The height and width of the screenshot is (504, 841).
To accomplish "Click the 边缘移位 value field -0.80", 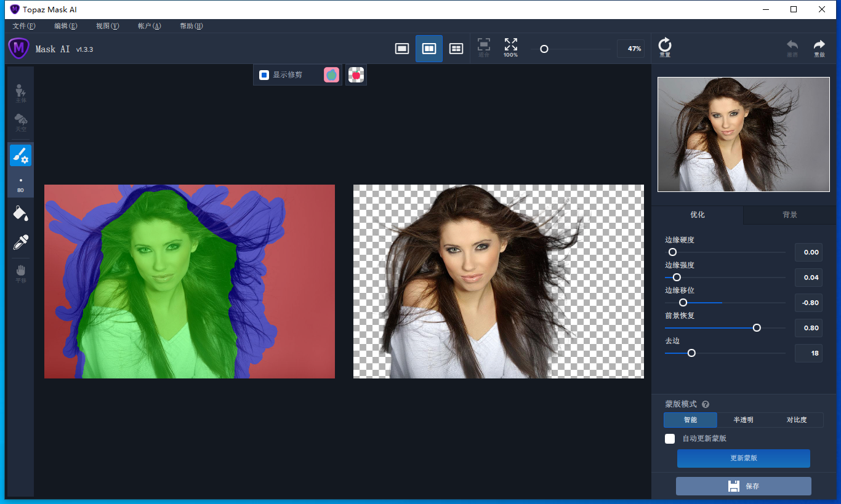I will click(808, 303).
